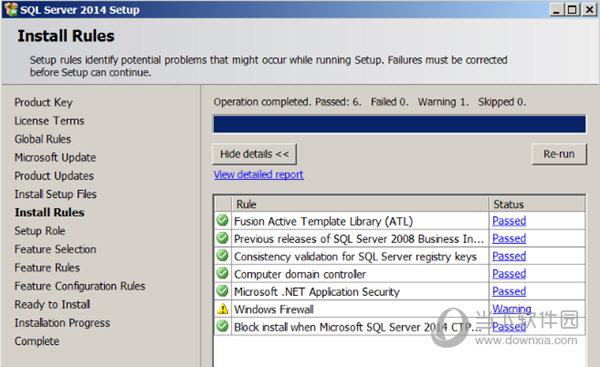
Task: Click green check icon for Microsoft .NET Application Security
Action: [x=222, y=291]
